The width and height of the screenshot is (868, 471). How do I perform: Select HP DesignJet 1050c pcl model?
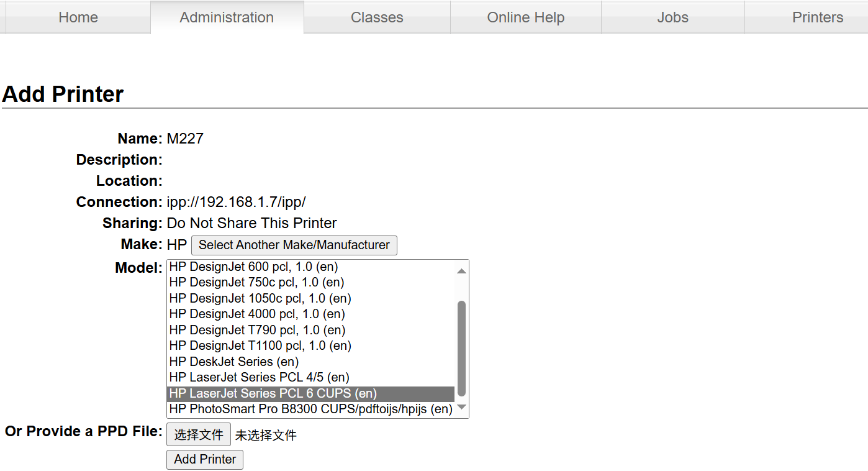pyautogui.click(x=311, y=298)
